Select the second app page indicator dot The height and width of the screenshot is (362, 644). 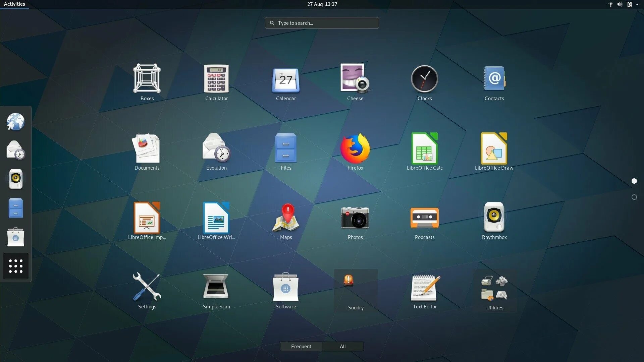pos(634,197)
